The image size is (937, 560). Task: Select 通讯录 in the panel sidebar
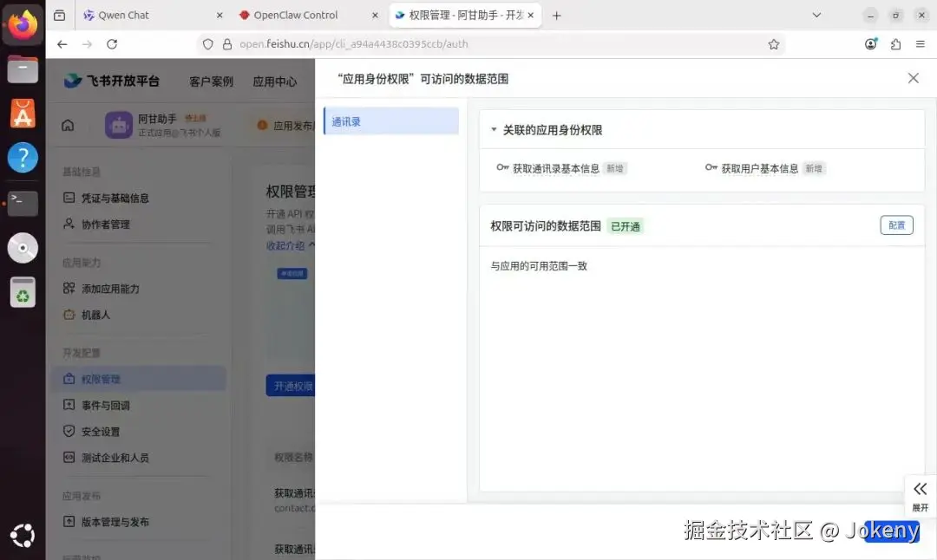pos(390,121)
